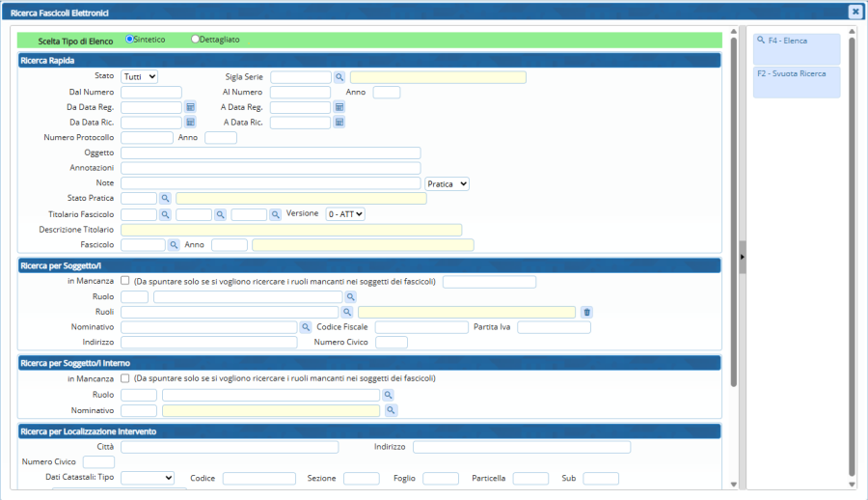
Task: Open the Stato dropdown showing Tutti
Action: click(x=139, y=77)
